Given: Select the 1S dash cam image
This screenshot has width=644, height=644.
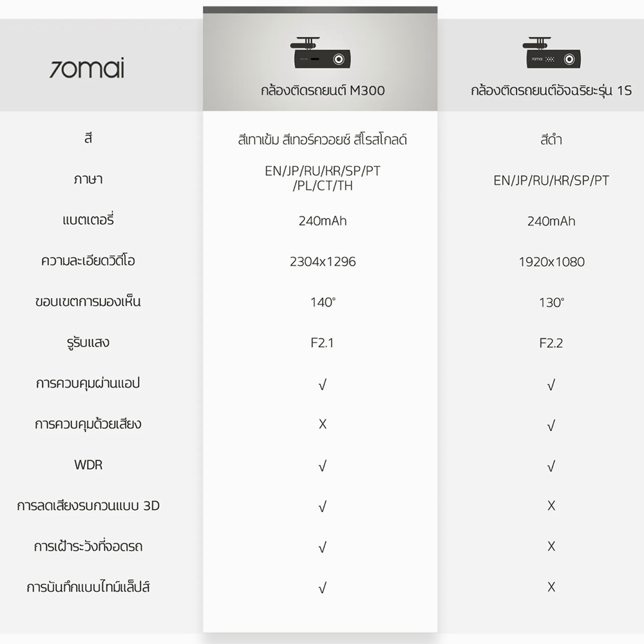Looking at the screenshot, I should pos(551,53).
